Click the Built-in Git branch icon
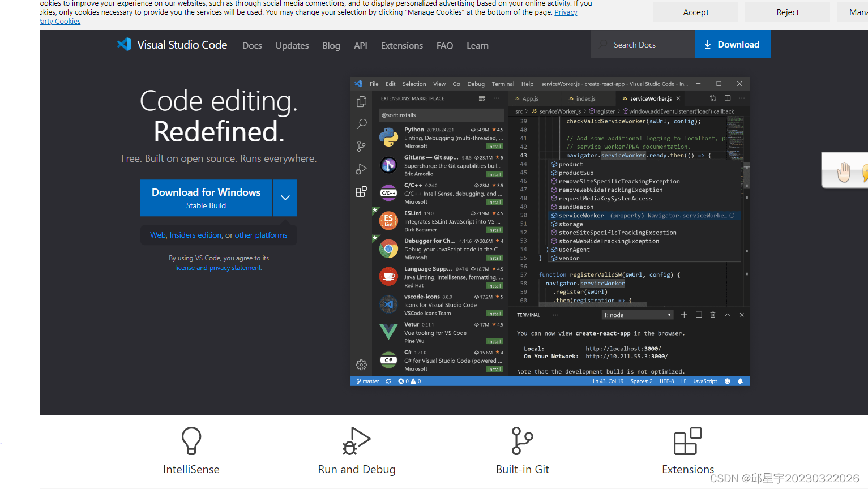Image resolution: width=868 pixels, height=489 pixels. click(x=522, y=441)
